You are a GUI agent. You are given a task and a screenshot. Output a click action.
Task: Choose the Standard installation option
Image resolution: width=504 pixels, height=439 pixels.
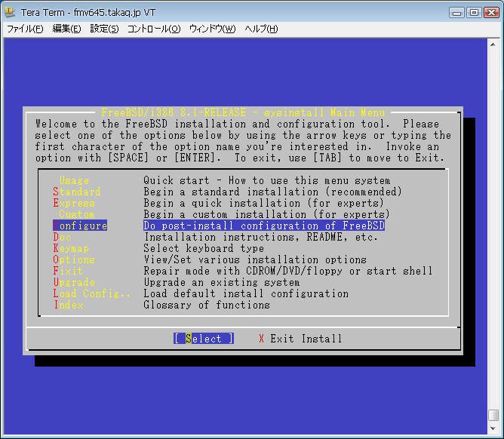point(77,192)
